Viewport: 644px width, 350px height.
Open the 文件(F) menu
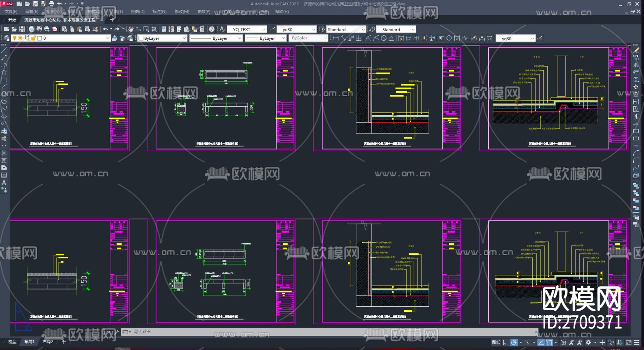click(x=11, y=11)
